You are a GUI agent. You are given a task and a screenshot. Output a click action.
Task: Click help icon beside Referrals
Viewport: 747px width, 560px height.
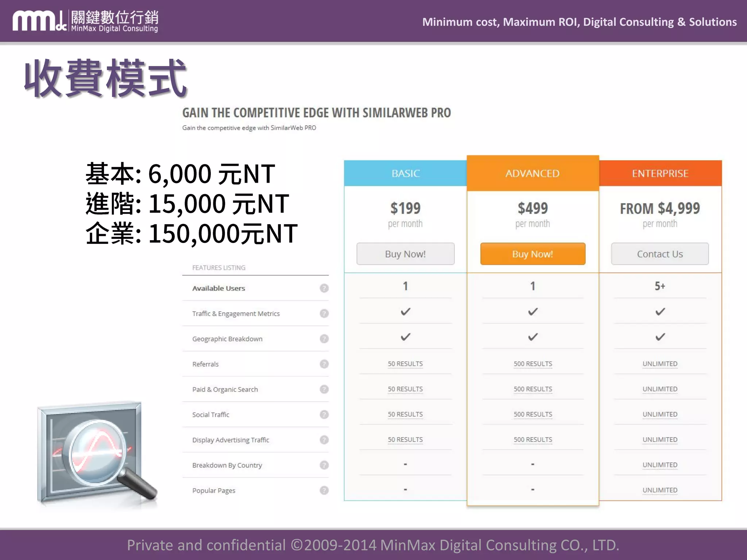point(324,364)
